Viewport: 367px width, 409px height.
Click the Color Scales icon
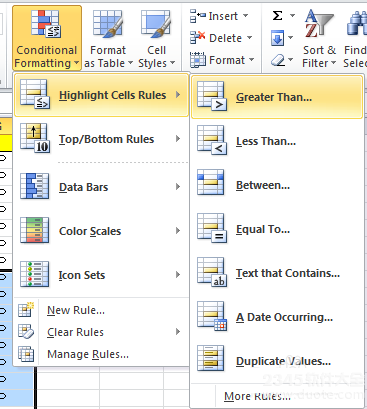click(x=34, y=230)
